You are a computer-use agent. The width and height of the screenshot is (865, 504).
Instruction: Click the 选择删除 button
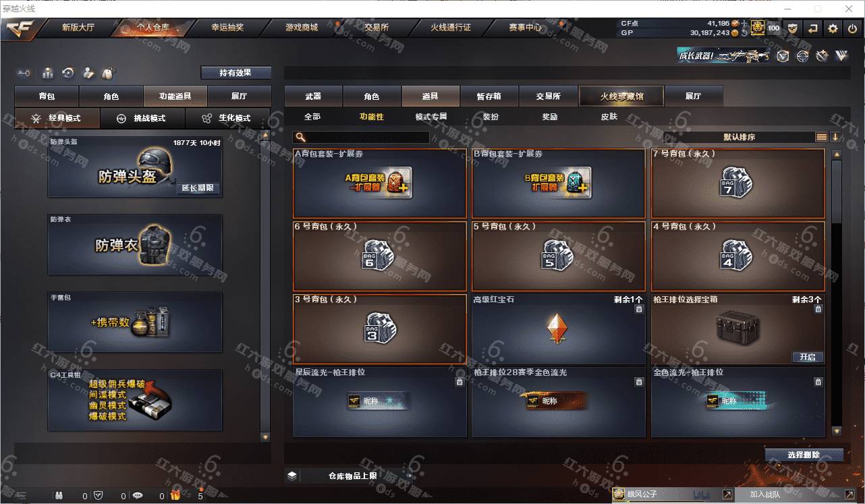click(804, 455)
